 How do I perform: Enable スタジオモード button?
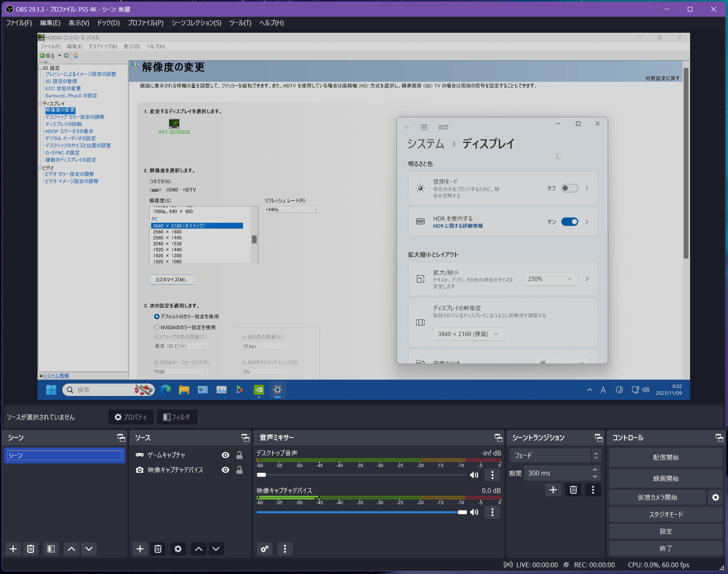tap(666, 515)
